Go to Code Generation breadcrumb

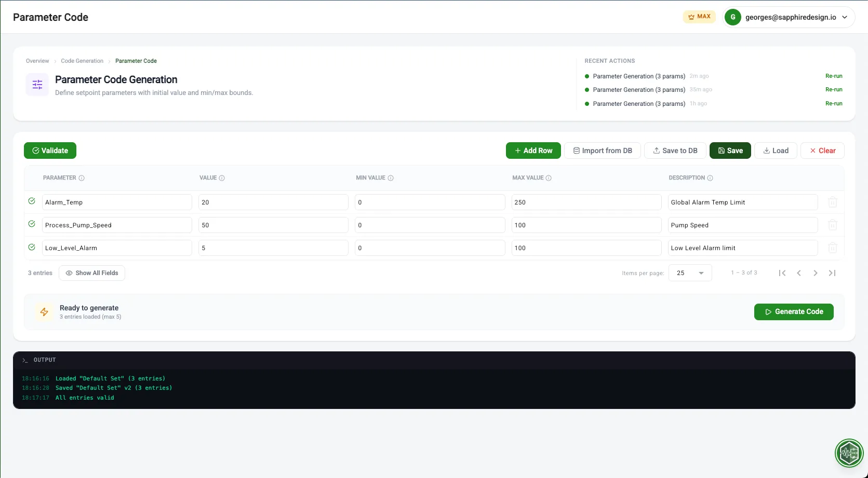82,61
